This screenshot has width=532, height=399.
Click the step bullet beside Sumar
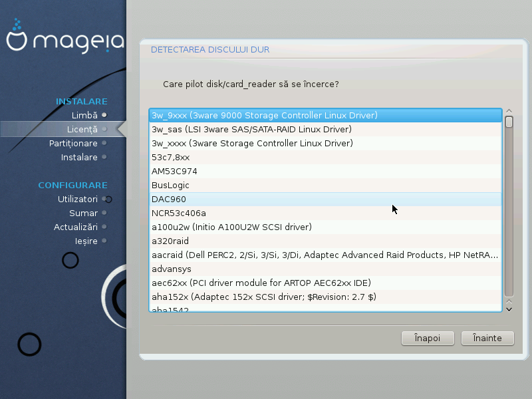coord(104,213)
